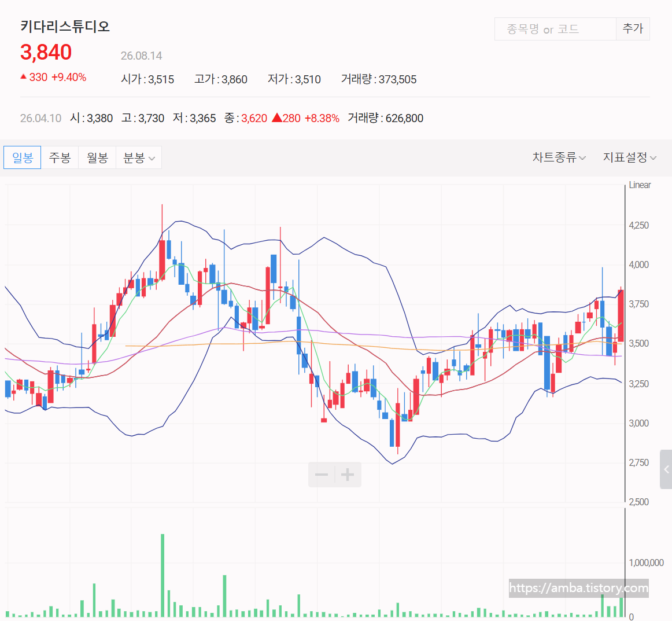Select the 일봉 daily chart tab
The width and height of the screenshot is (672, 621).
pos(23,157)
